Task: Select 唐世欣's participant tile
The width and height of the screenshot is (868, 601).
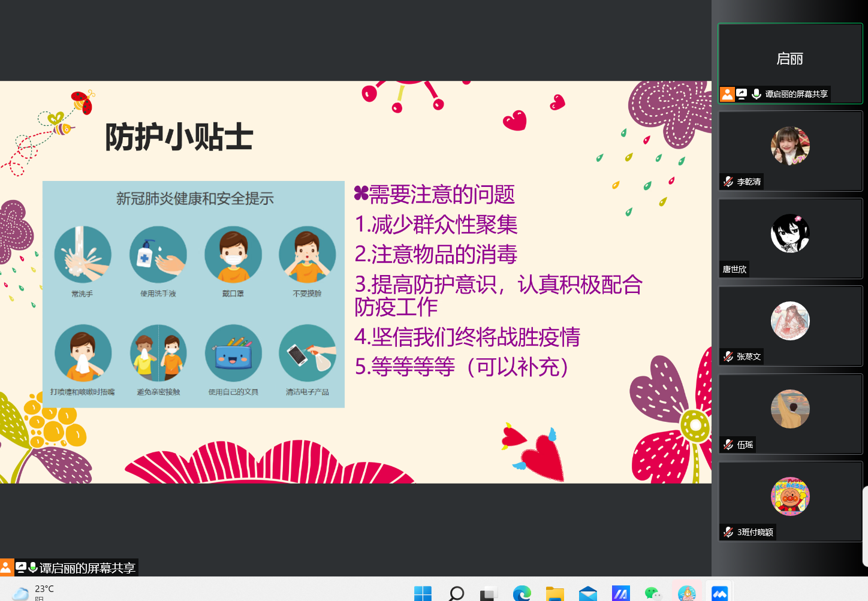Action: pos(790,238)
